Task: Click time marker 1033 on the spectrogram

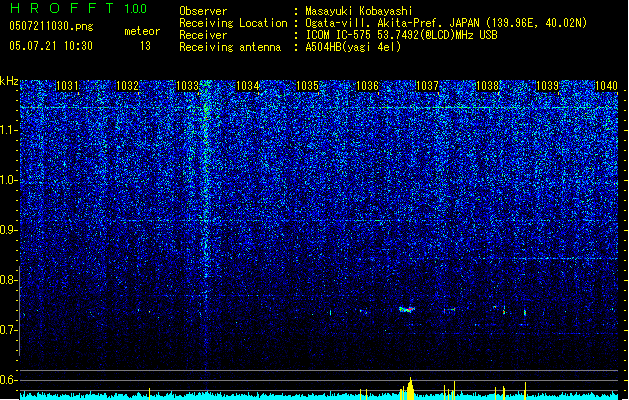Action: tap(187, 86)
